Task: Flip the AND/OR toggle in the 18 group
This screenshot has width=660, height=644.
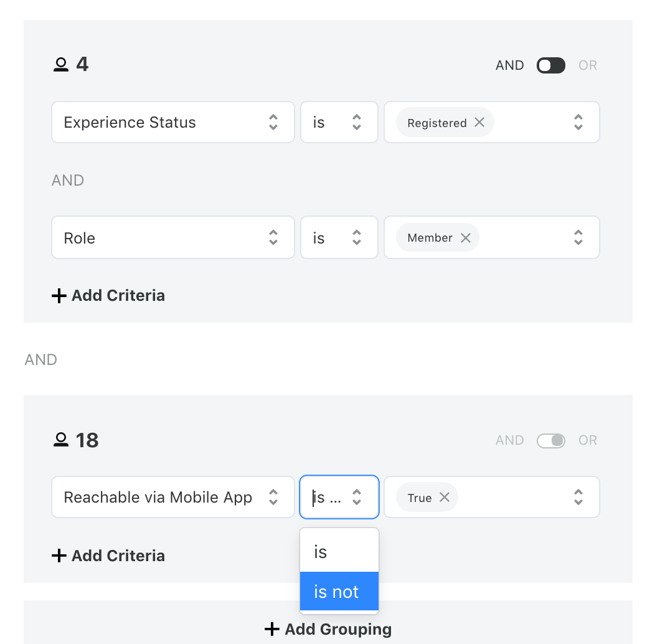Action: pos(550,440)
